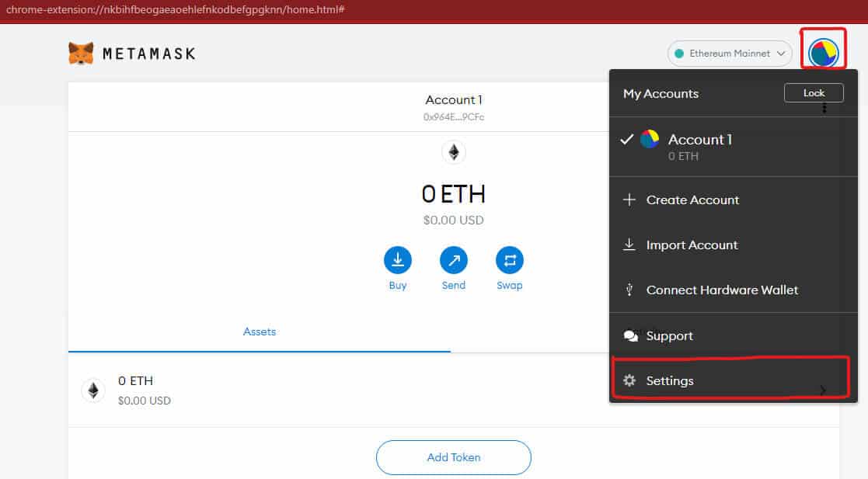868x479 pixels.
Task: Click the Send icon
Action: (x=453, y=261)
